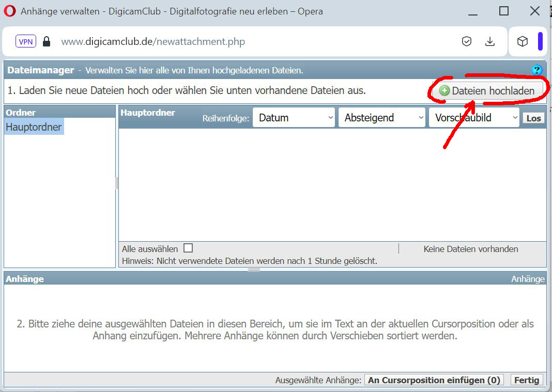The width and height of the screenshot is (552, 392).
Task: Click the horizontal splitter above Anhänge
Action: (254, 270)
